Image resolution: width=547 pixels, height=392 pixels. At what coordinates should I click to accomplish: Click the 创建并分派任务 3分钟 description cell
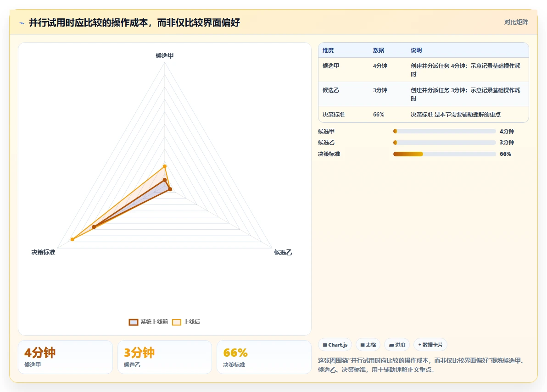pyautogui.click(x=467, y=94)
